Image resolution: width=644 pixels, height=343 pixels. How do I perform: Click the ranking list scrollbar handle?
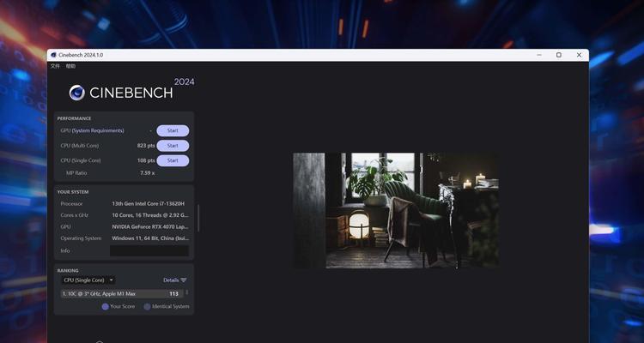coord(187,292)
